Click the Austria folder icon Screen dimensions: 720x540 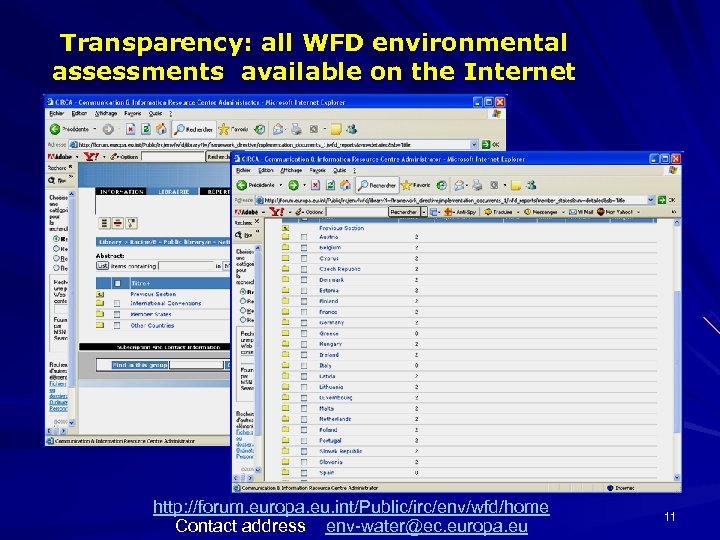pyautogui.click(x=285, y=236)
